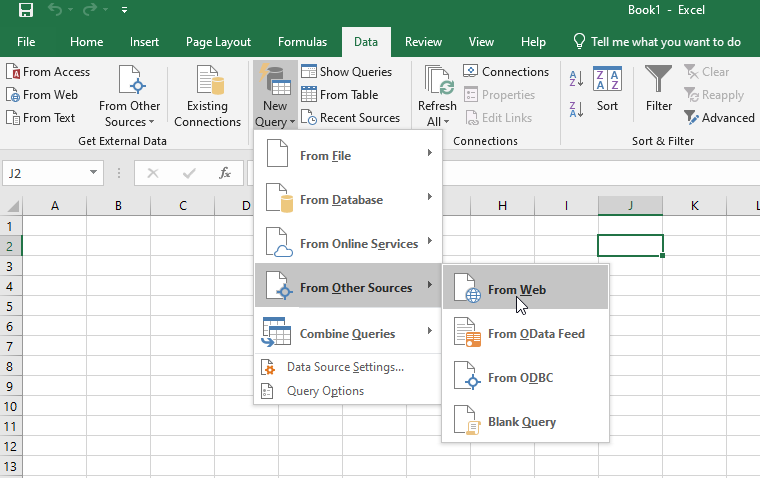Click Tell me what you want to do
760x478 pixels.
pos(657,42)
